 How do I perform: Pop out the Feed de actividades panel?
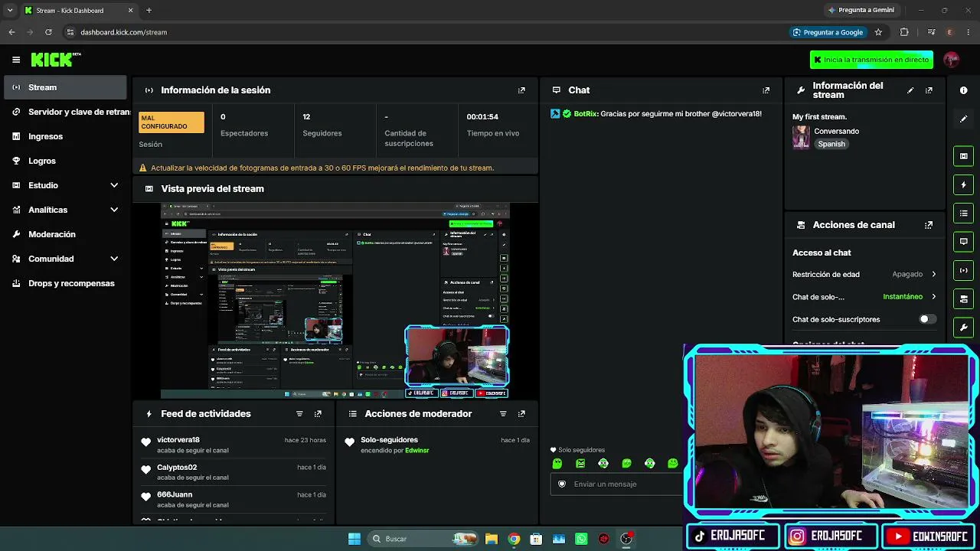tap(318, 414)
